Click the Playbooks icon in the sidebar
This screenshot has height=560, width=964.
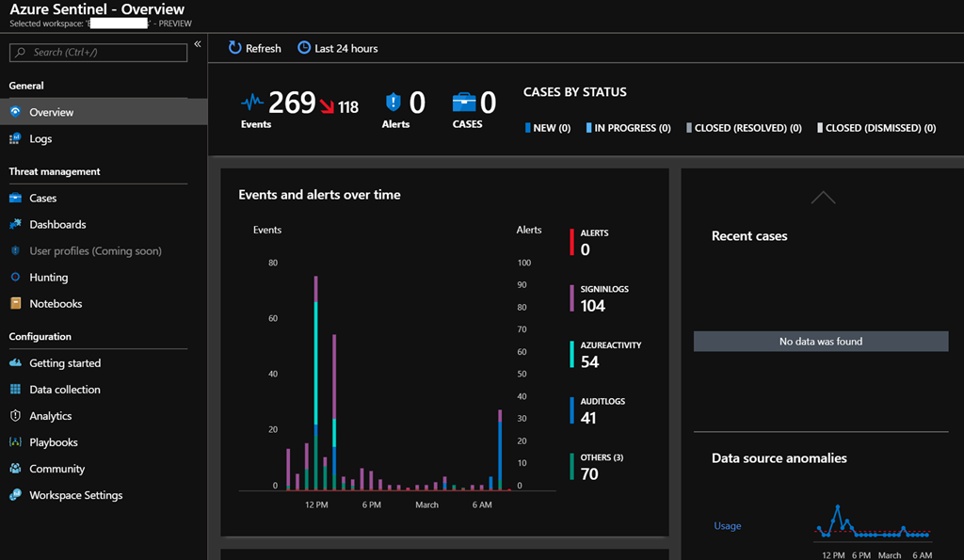pos(15,442)
